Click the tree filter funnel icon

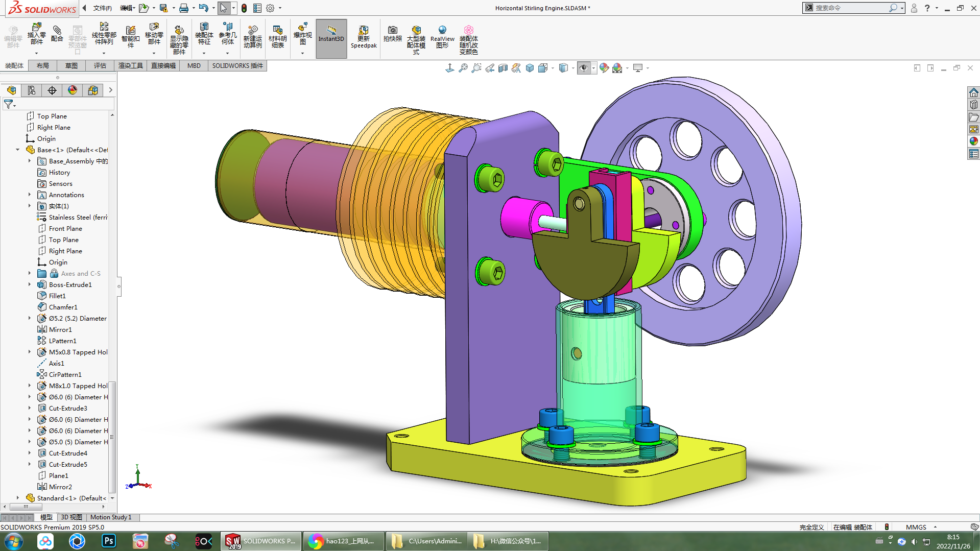[9, 104]
